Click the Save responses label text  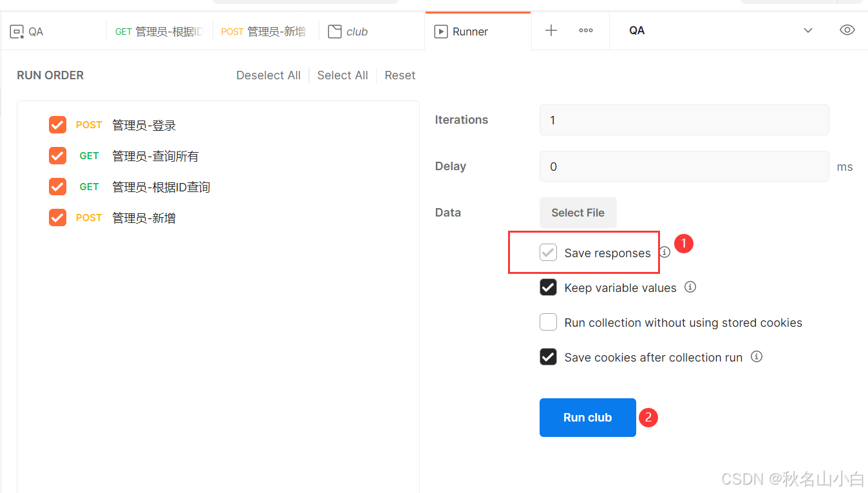click(608, 253)
